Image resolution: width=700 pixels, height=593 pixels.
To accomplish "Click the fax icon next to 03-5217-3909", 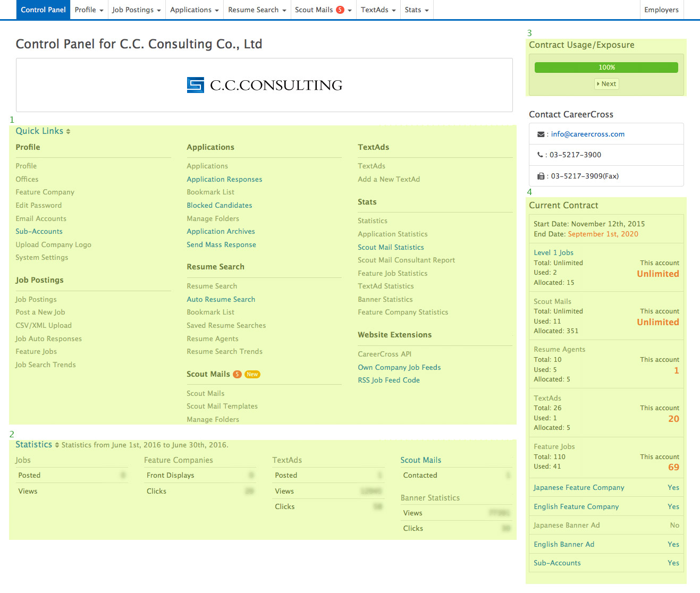I will pos(541,176).
